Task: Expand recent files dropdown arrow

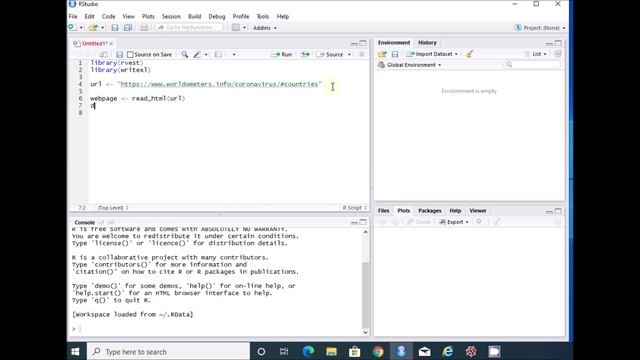Action: (102, 28)
